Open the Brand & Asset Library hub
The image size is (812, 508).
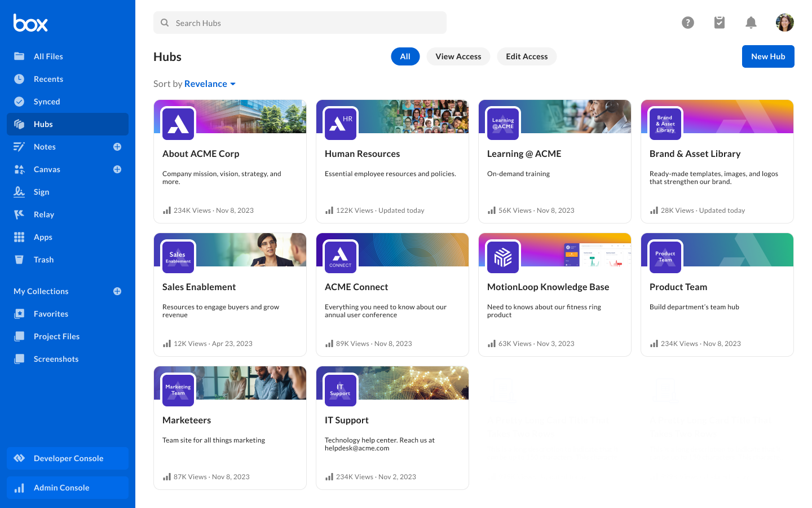(717, 161)
